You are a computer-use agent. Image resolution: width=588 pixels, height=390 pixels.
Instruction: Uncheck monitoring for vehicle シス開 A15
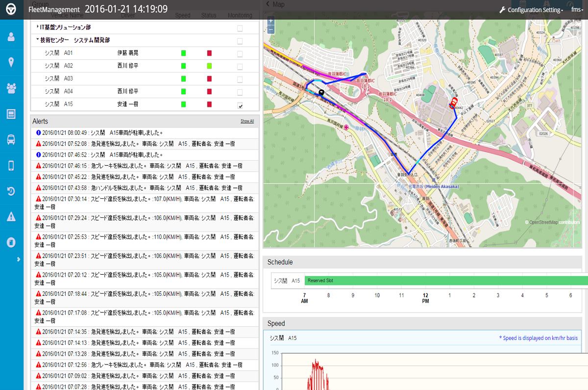point(240,105)
